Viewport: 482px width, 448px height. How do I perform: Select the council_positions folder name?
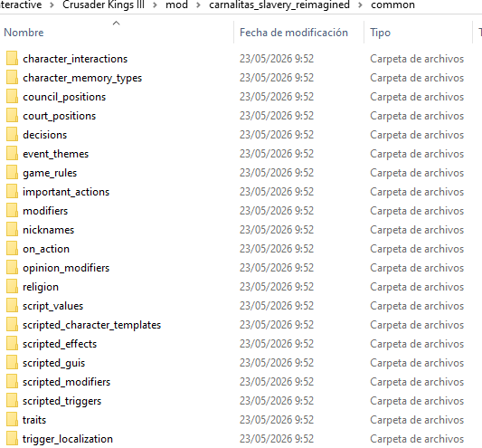pyautogui.click(x=64, y=97)
